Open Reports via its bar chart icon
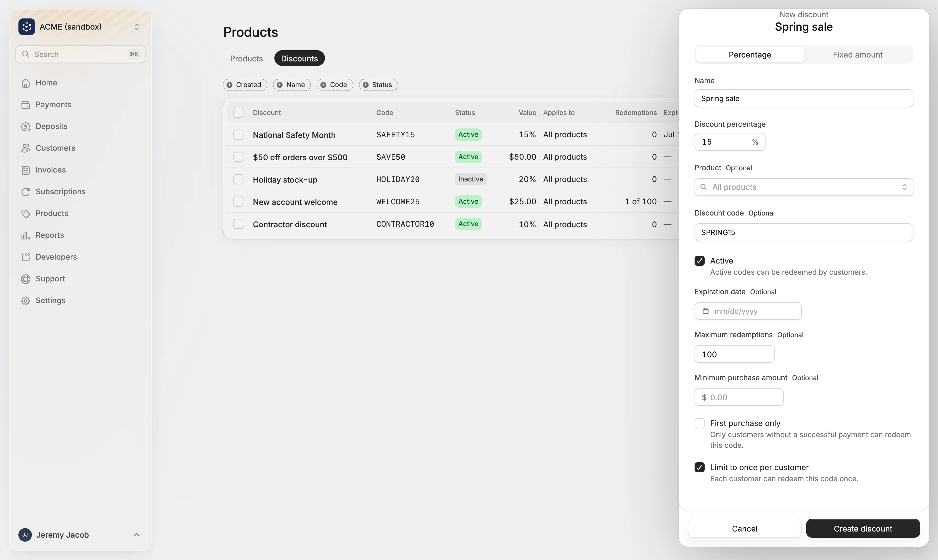938x560 pixels. tap(26, 235)
